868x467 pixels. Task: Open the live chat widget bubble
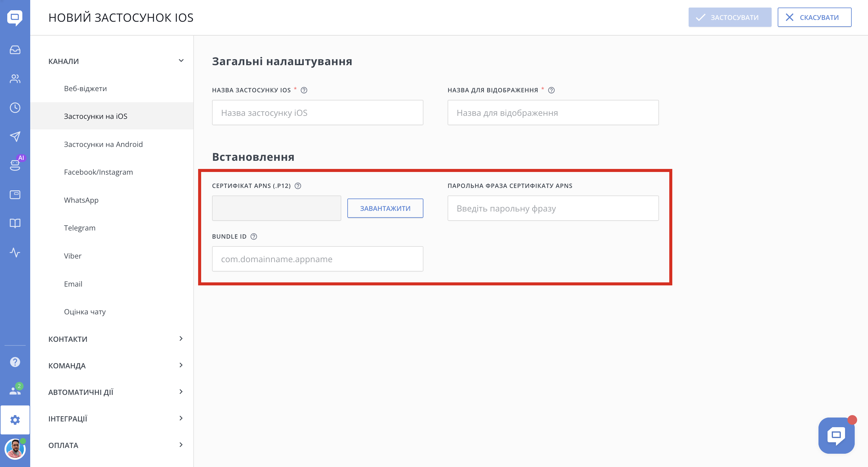click(836, 435)
